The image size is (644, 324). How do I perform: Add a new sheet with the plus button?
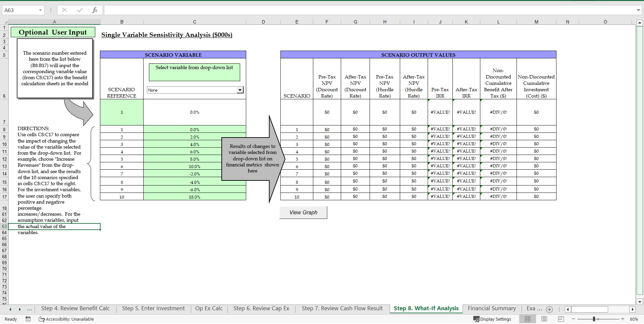[x=549, y=310]
